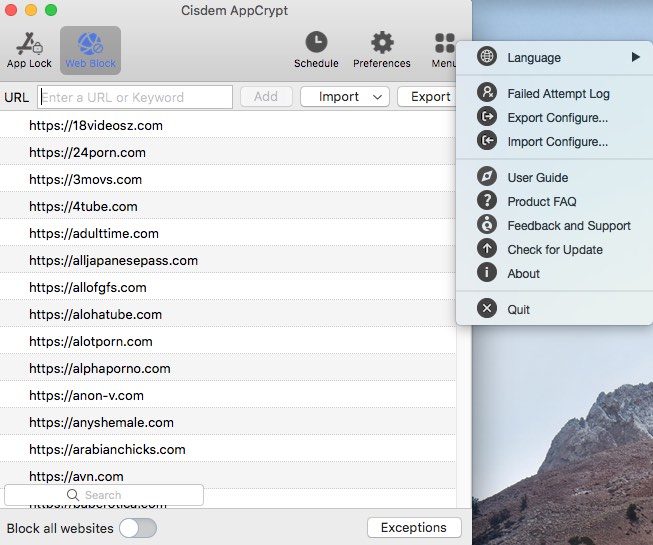Viewport: 653px width, 545px height.
Task: Select https://adulttime.com row
Action: [227, 234]
